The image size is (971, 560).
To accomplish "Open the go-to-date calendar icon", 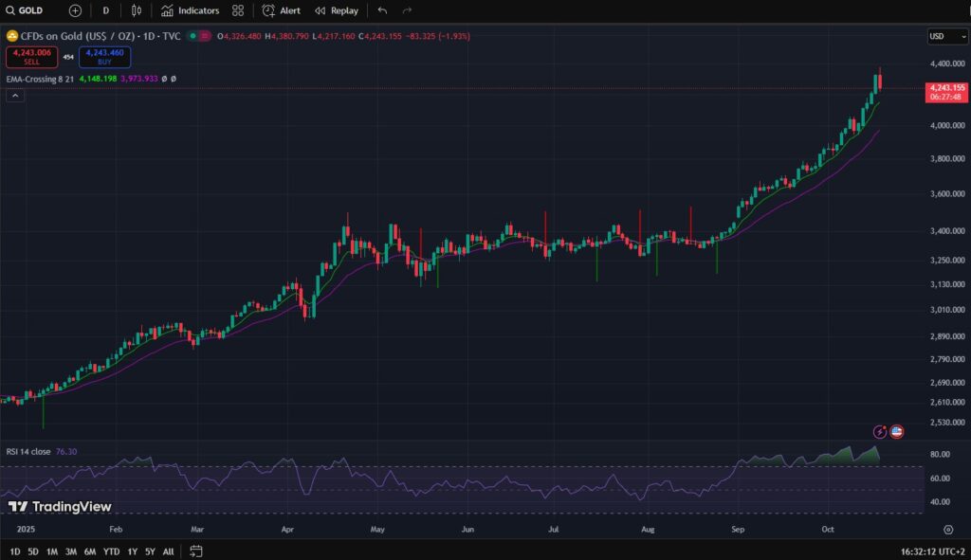I will (196, 551).
